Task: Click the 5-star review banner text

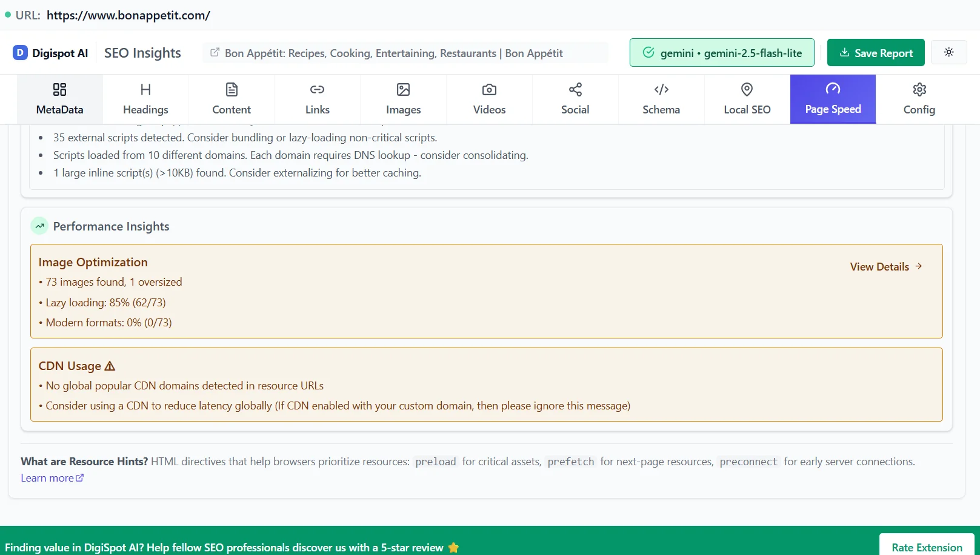Action: click(224, 548)
